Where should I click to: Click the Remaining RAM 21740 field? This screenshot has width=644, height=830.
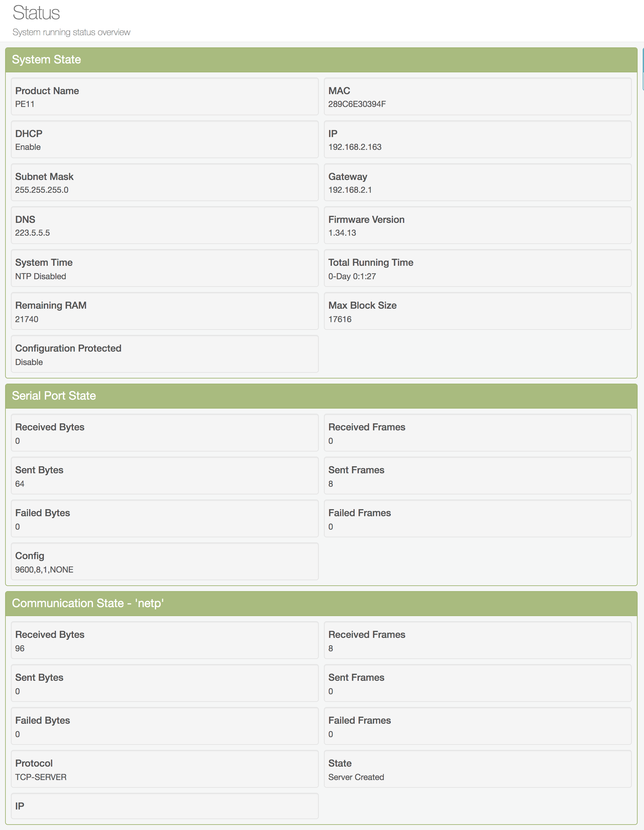click(x=165, y=311)
